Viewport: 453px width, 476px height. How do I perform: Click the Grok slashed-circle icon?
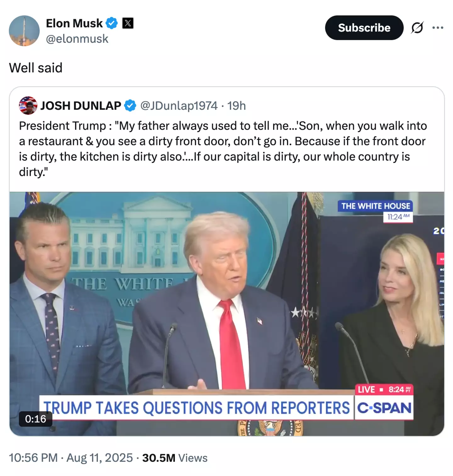417,28
